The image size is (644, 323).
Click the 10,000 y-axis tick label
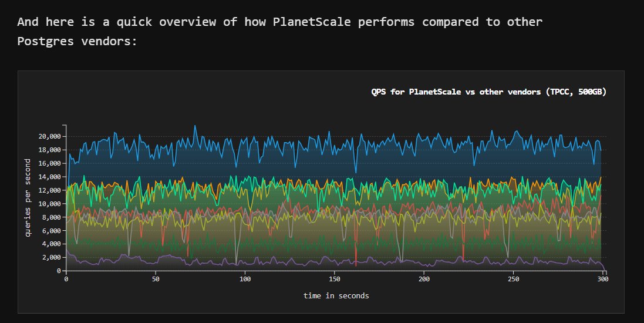(50, 204)
